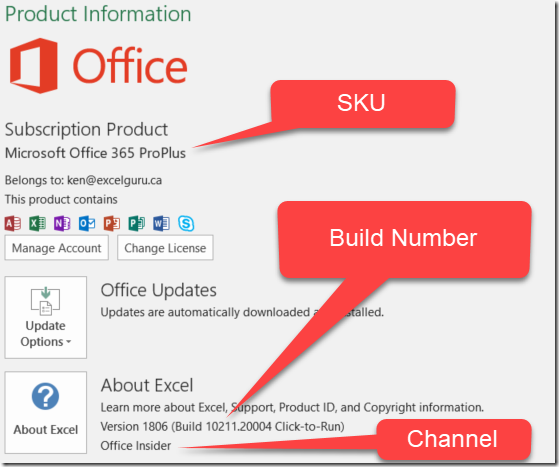Select the 'About Excel' heading text
The width and height of the screenshot is (559, 467).
click(x=147, y=385)
